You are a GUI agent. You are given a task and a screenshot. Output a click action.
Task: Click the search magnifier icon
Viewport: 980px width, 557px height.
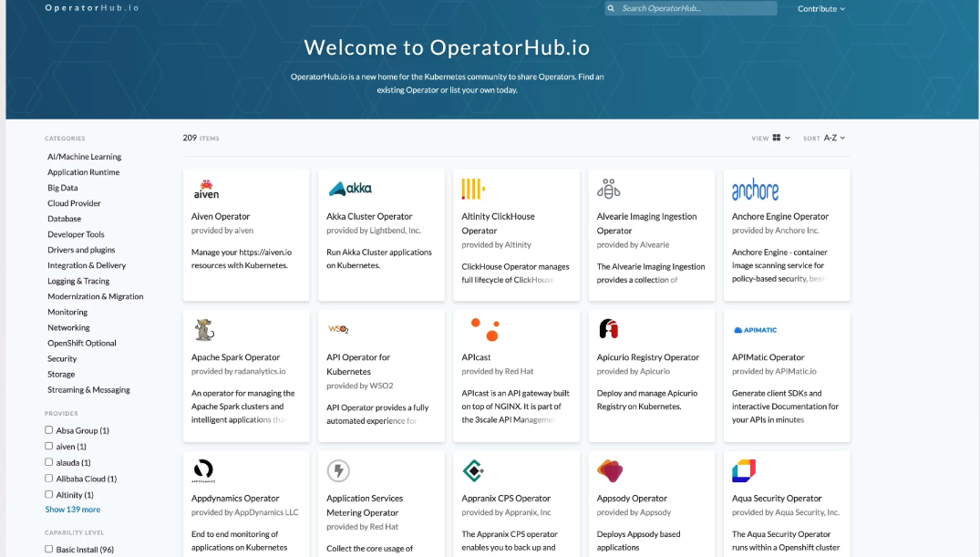[x=611, y=8]
